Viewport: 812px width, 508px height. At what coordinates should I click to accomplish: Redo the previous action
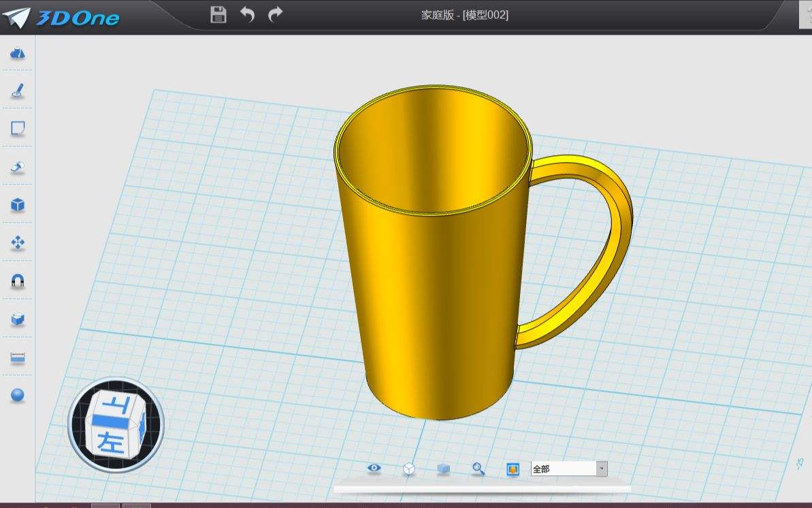276,14
